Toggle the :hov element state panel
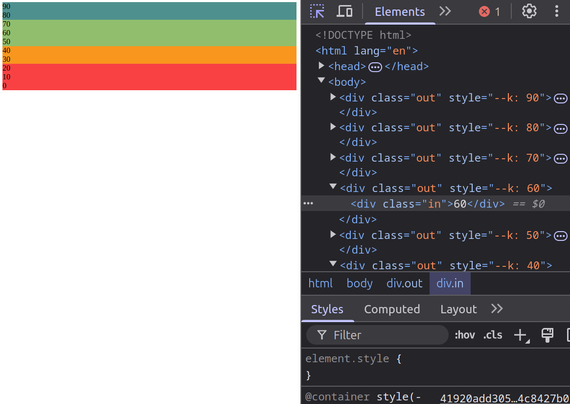This screenshot has height=404, width=570. 465,335
